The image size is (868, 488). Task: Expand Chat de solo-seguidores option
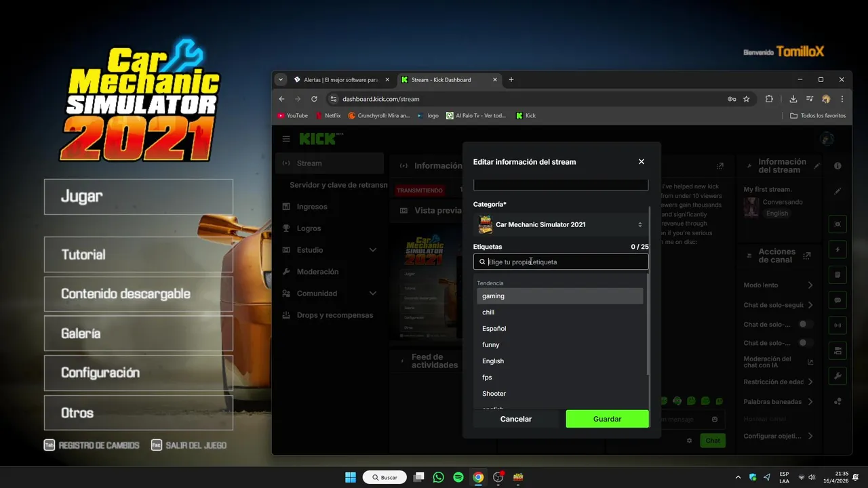(x=778, y=305)
